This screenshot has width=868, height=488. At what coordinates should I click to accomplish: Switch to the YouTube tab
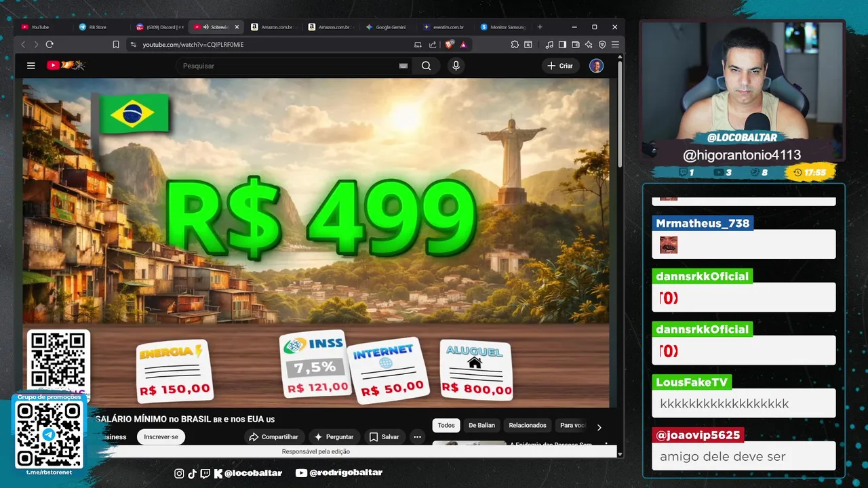(44, 27)
